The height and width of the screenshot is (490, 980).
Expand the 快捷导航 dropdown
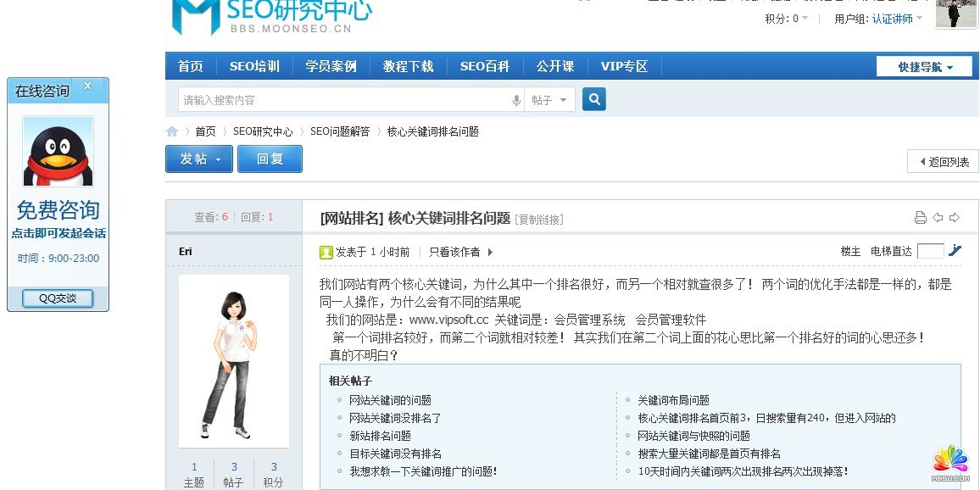click(x=924, y=67)
